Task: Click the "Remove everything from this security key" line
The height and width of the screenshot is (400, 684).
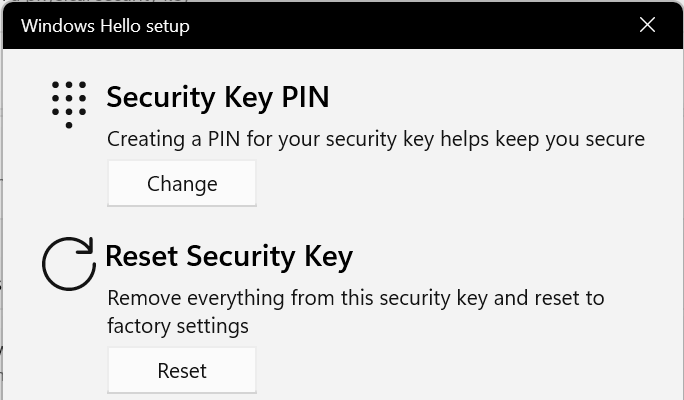Action: [355, 298]
